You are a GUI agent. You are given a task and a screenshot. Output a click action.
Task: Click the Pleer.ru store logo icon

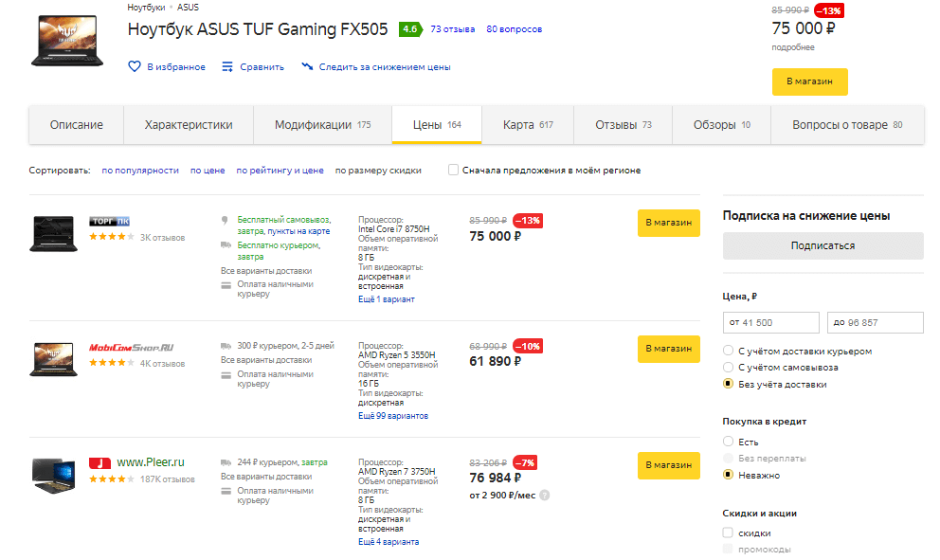pyautogui.click(x=99, y=462)
